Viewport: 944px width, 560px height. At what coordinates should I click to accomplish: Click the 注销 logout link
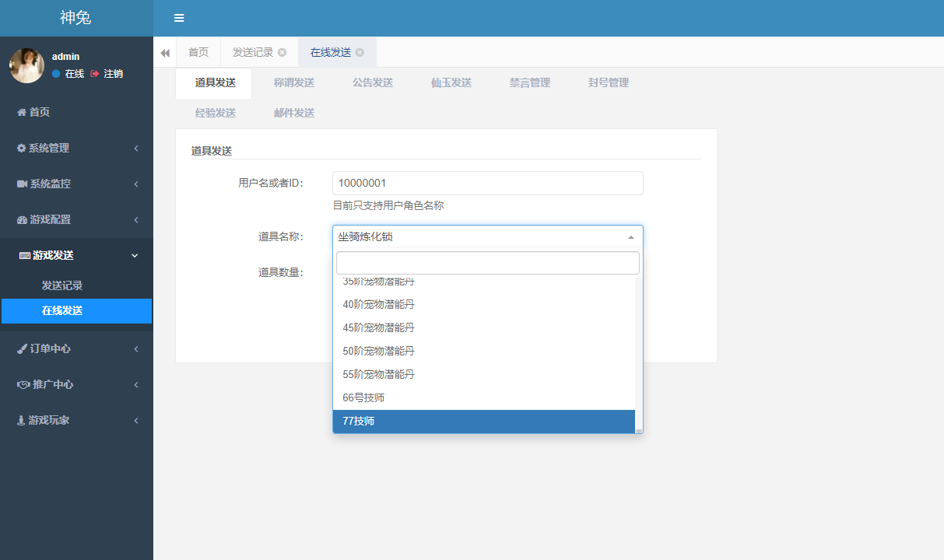[107, 74]
